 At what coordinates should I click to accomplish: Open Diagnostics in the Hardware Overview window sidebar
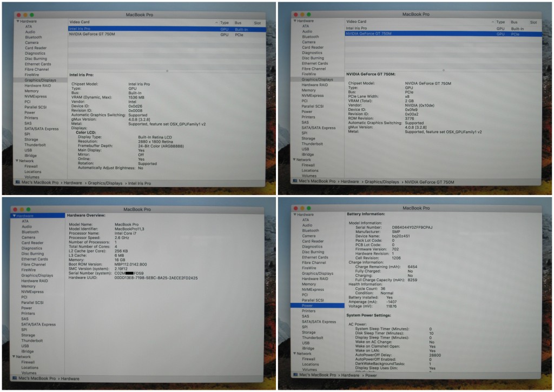pos(32,248)
